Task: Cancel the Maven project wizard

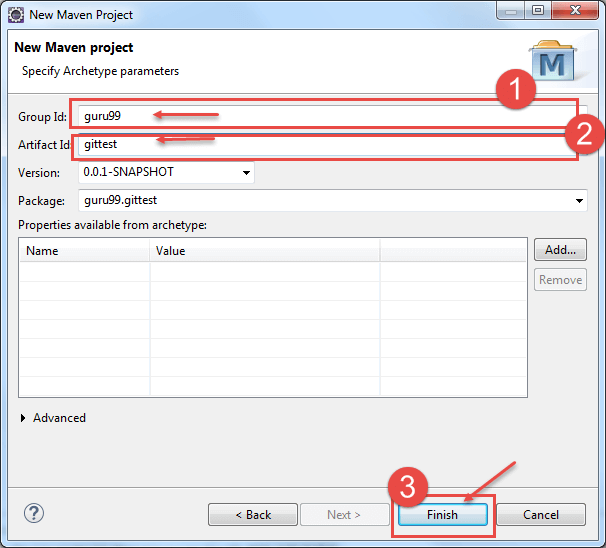Action: (541, 515)
